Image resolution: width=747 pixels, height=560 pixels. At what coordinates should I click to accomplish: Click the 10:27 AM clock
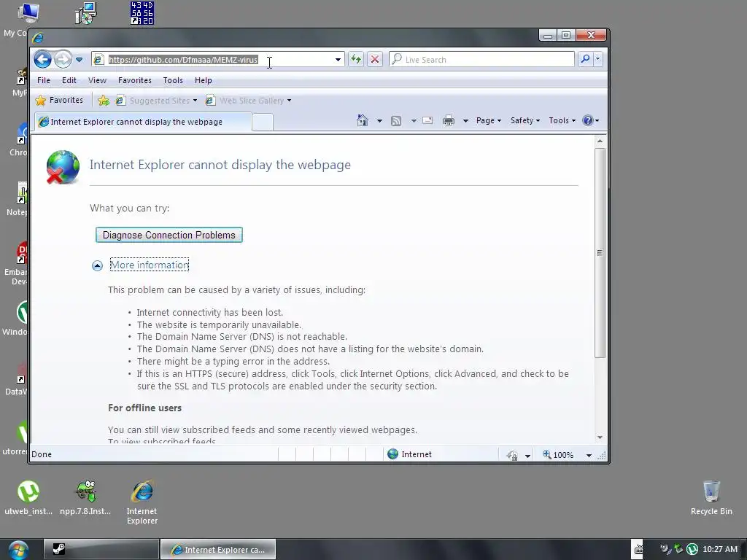pyautogui.click(x=720, y=549)
